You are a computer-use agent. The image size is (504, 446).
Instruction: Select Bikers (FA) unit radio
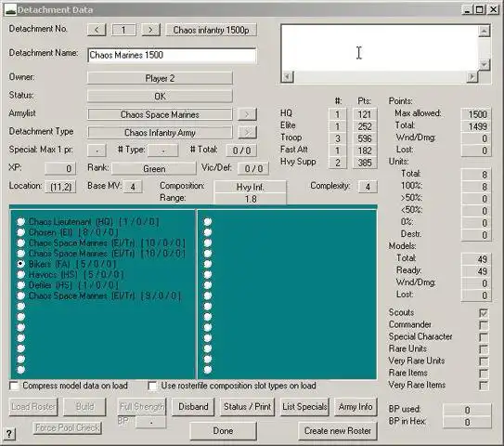tap(21, 264)
